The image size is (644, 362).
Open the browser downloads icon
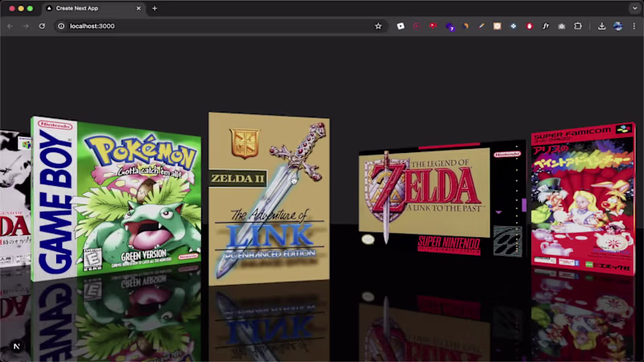[x=601, y=26]
